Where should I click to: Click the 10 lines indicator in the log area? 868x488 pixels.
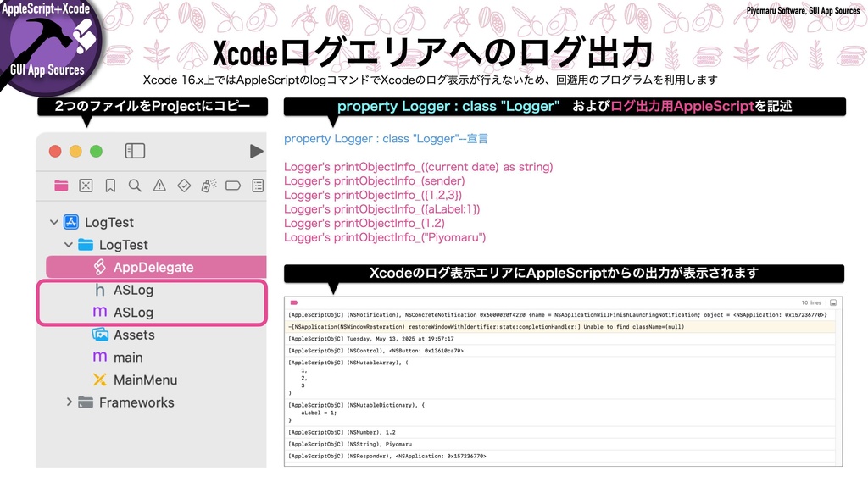(x=810, y=302)
